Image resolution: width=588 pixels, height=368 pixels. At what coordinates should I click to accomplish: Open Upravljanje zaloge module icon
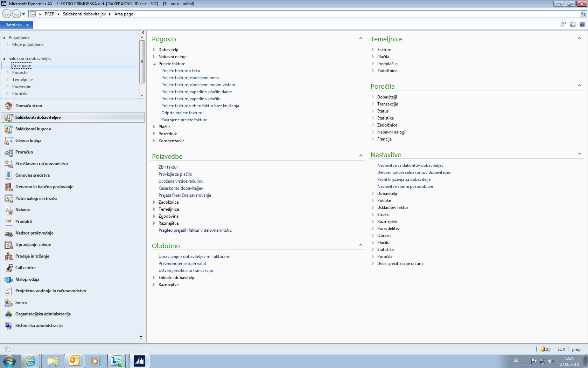[8, 245]
